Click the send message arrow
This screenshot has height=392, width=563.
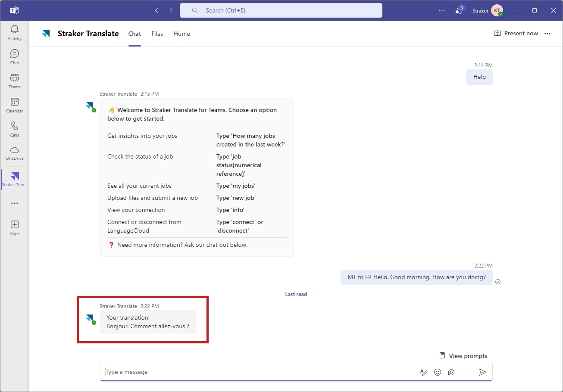tap(483, 372)
